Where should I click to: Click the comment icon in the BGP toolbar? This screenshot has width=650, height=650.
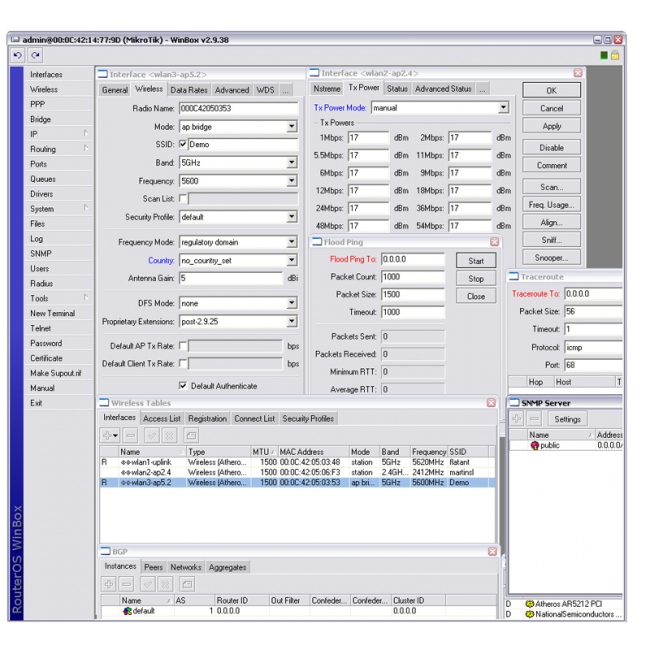pos(187,584)
